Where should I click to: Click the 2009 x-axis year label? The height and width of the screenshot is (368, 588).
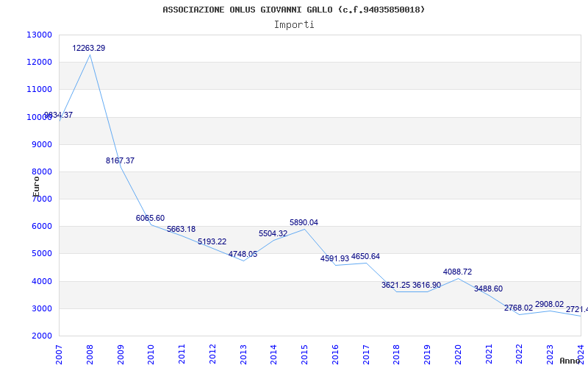[121, 354]
